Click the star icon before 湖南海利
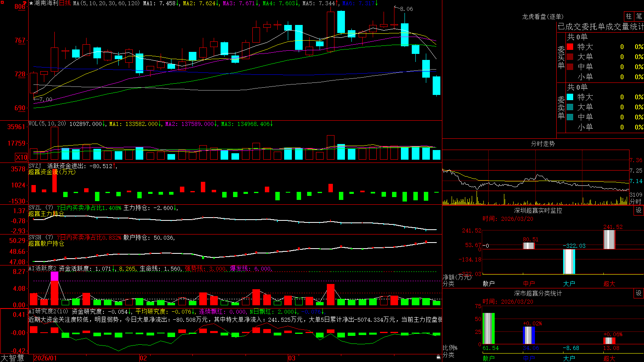644x362 pixels. [31, 3]
